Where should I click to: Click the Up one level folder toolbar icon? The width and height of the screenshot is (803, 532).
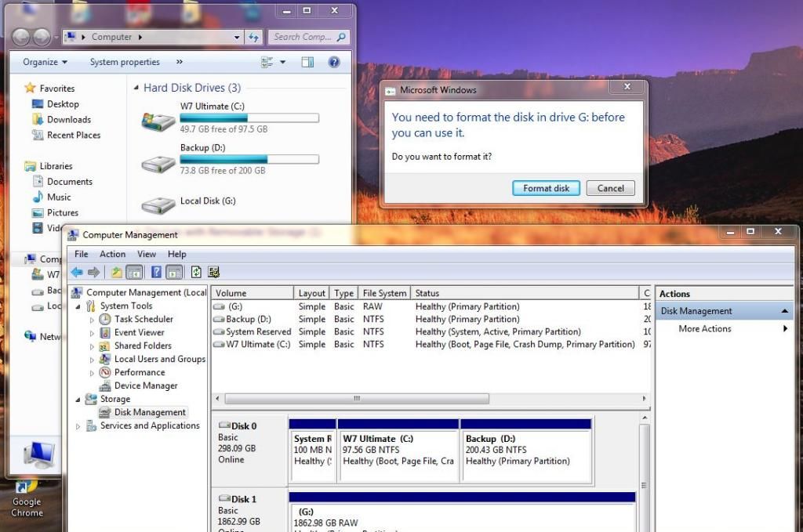tap(117, 272)
